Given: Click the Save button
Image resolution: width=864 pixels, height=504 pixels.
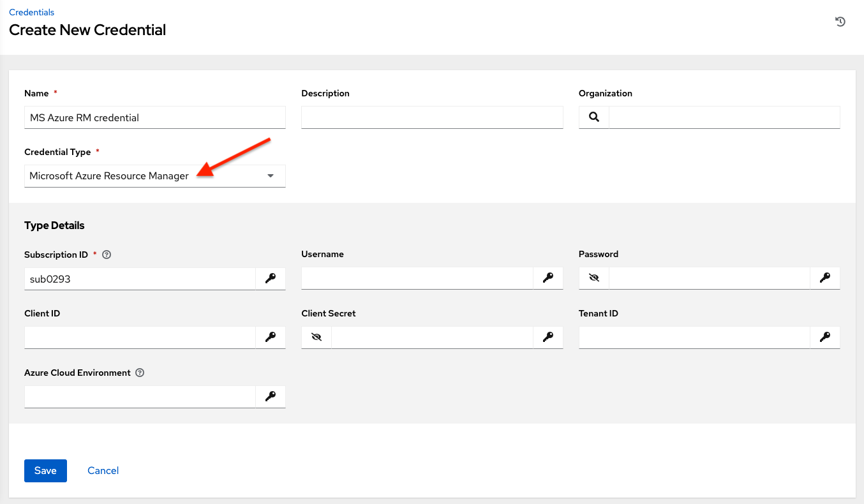Looking at the screenshot, I should pyautogui.click(x=45, y=470).
